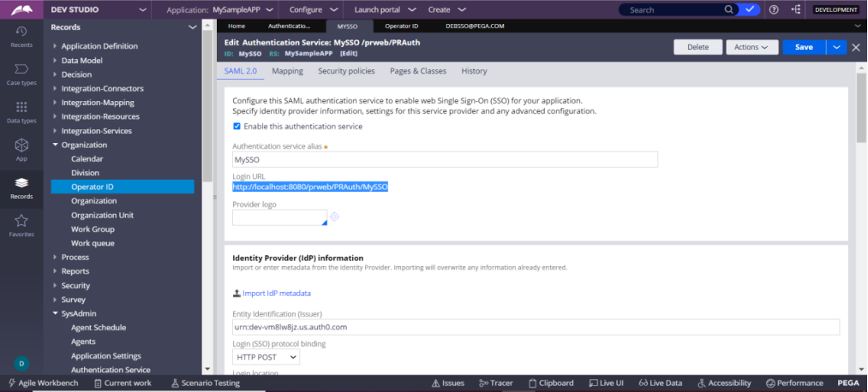Open Live Data tool
The image size is (868, 392).
[660, 383]
